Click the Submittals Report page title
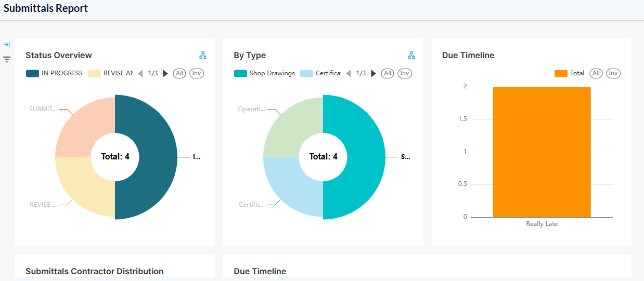 (x=46, y=8)
